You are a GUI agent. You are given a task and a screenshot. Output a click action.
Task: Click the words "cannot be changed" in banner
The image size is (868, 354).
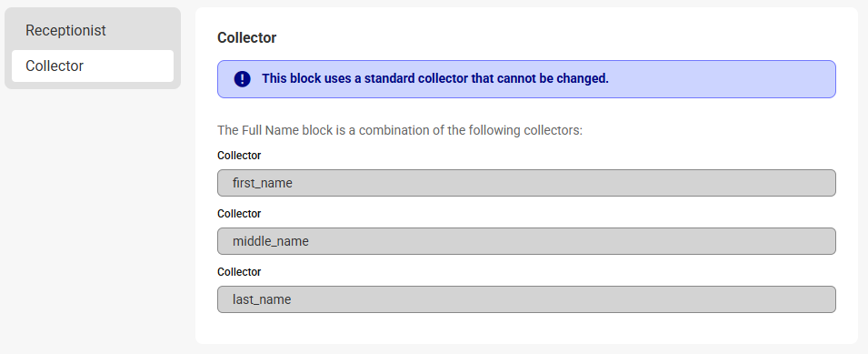[x=553, y=78]
